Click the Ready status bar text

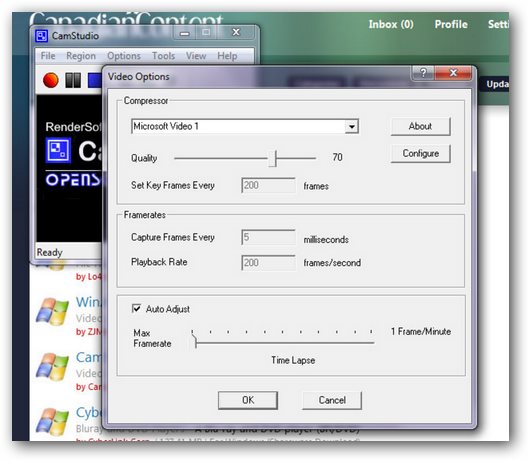(50, 252)
